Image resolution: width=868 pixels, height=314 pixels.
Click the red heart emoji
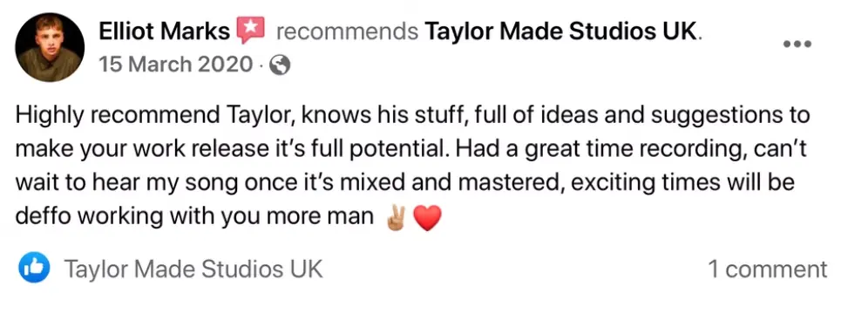click(x=427, y=218)
